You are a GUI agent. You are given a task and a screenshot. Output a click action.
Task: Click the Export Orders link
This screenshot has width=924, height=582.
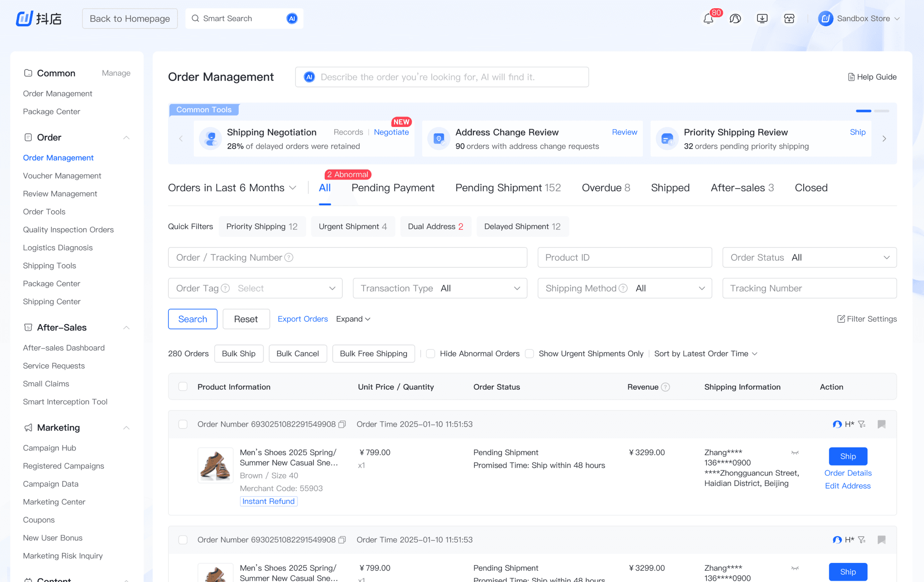303,319
